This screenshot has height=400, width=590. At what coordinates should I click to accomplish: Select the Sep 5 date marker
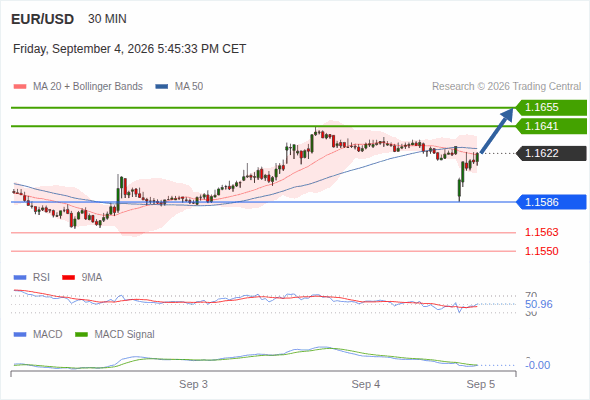(x=481, y=384)
